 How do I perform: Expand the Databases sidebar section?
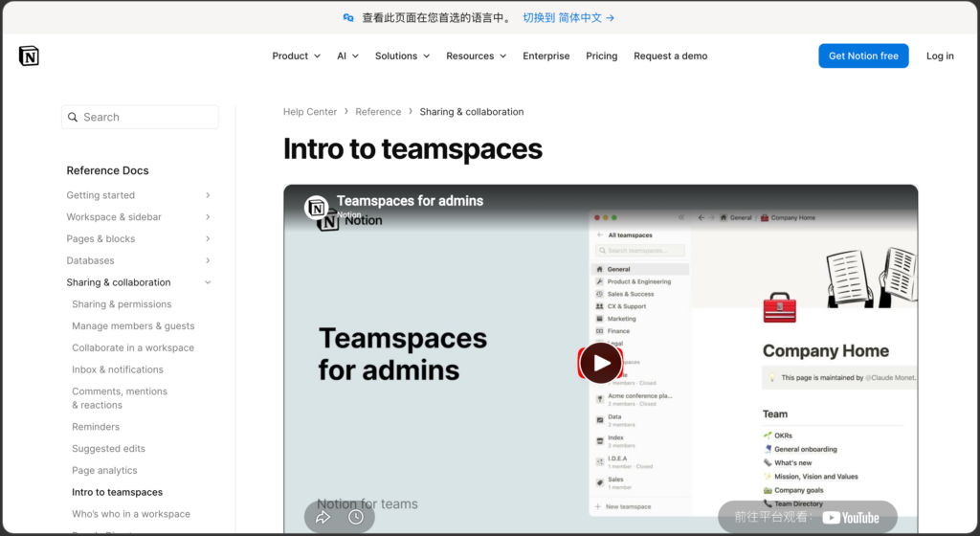click(x=208, y=260)
